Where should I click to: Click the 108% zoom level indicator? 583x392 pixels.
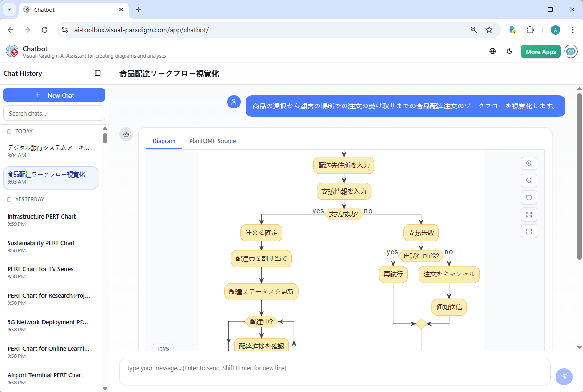coord(163,349)
